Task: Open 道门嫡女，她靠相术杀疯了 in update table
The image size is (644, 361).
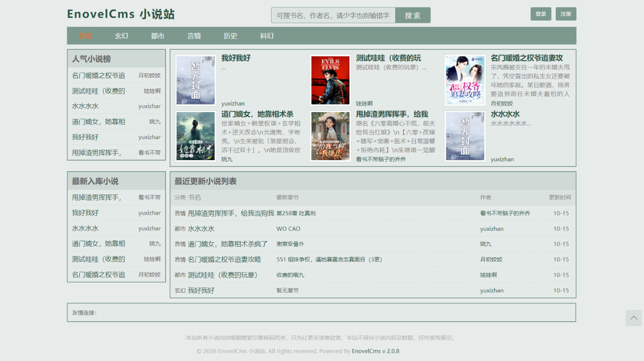Action: coord(228,244)
